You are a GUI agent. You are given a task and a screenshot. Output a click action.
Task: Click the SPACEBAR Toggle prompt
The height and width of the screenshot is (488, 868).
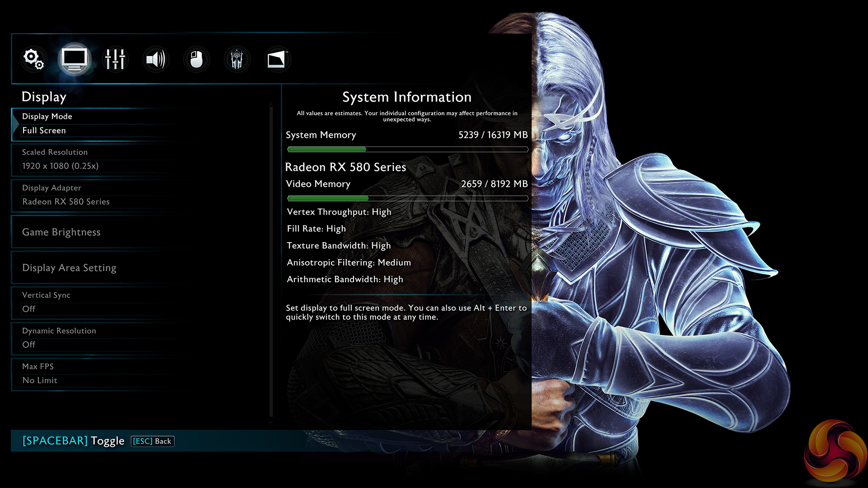73,441
